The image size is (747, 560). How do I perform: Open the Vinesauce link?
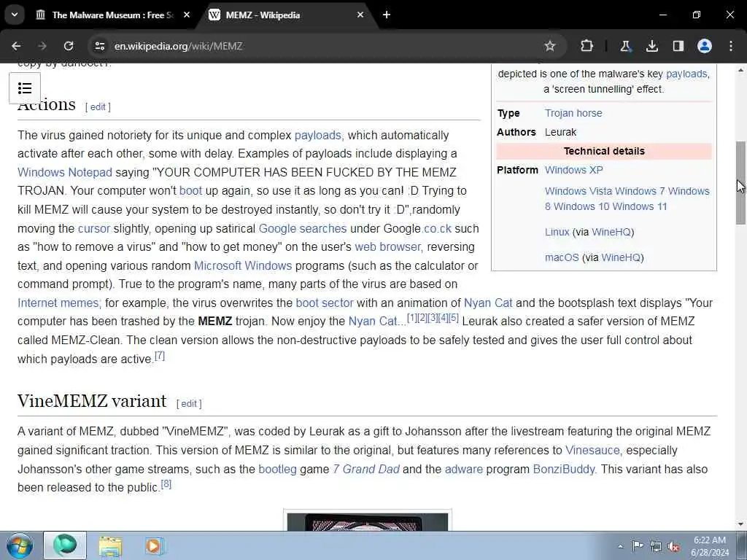tap(592, 450)
